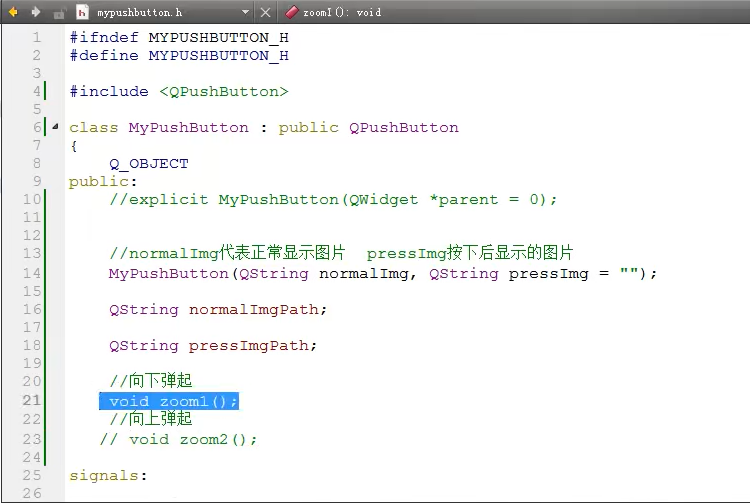Click 'QPushButton' base class name
Viewport: 750px width, 503px height.
[x=404, y=128]
